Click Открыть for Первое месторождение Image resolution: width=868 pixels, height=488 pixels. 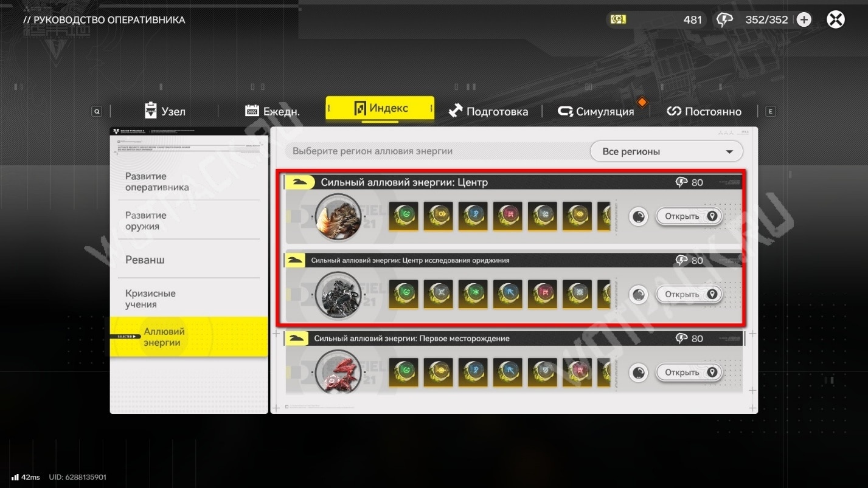coord(689,373)
